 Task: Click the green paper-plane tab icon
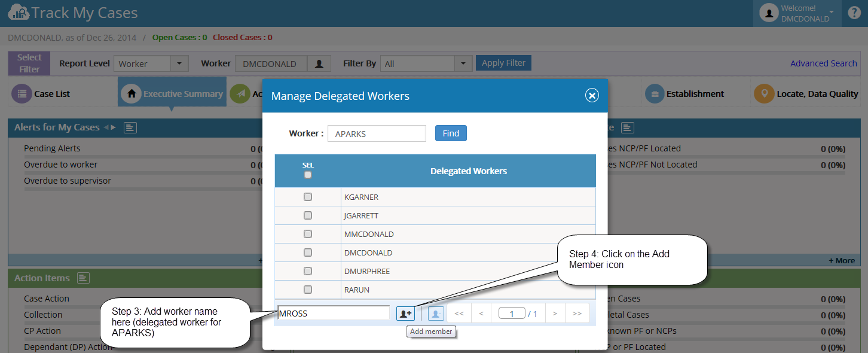[x=240, y=93]
